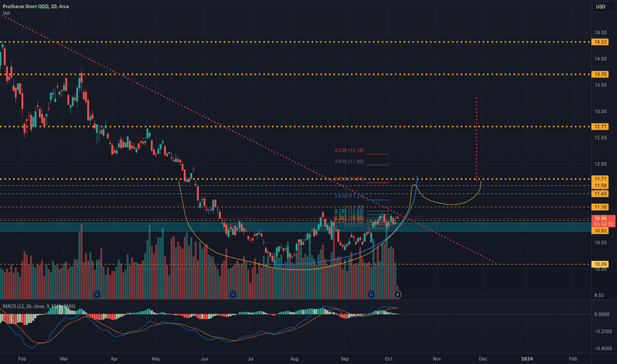Click the 12.00 price axis tick
This screenshot has width=617, height=364.
(x=600, y=163)
